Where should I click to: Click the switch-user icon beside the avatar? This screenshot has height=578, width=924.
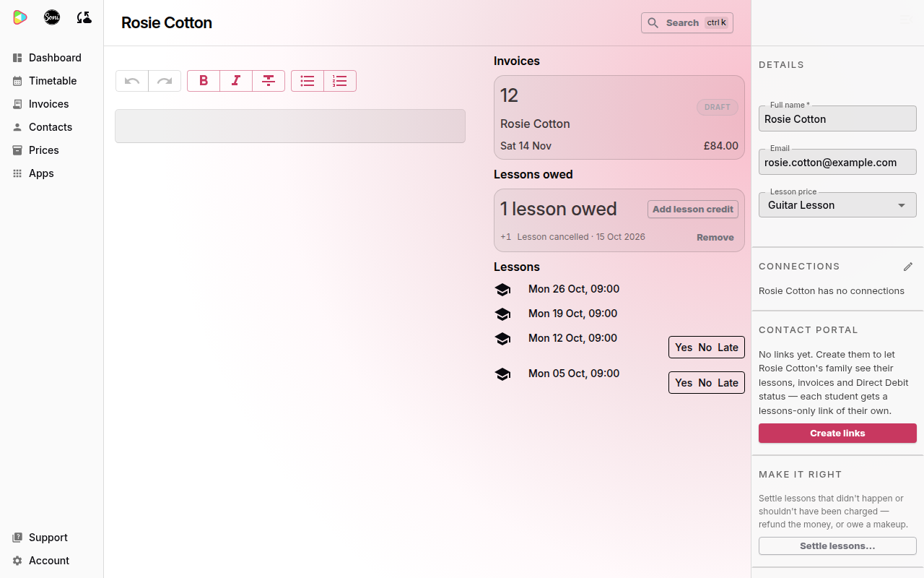click(84, 17)
